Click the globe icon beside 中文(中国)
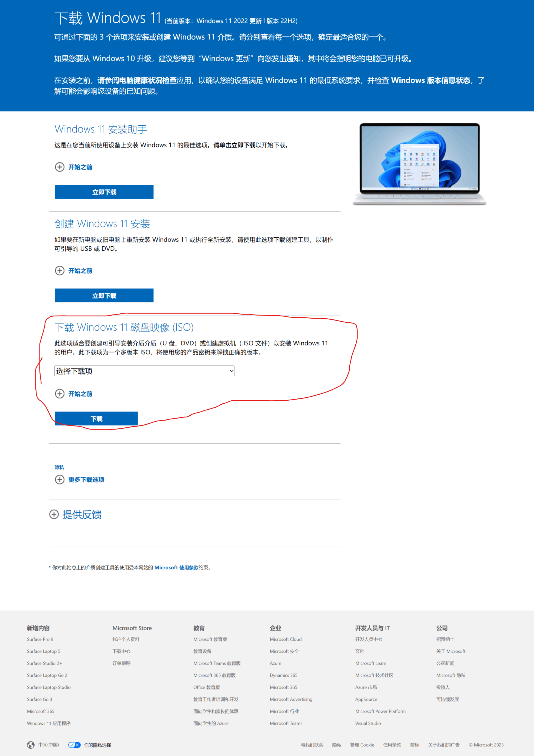The width and height of the screenshot is (534, 756). pyautogui.click(x=30, y=745)
